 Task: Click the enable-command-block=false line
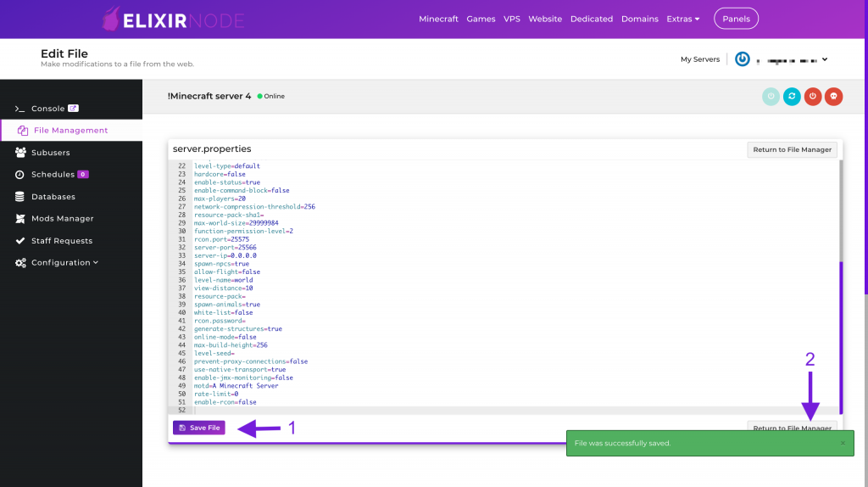coord(242,191)
